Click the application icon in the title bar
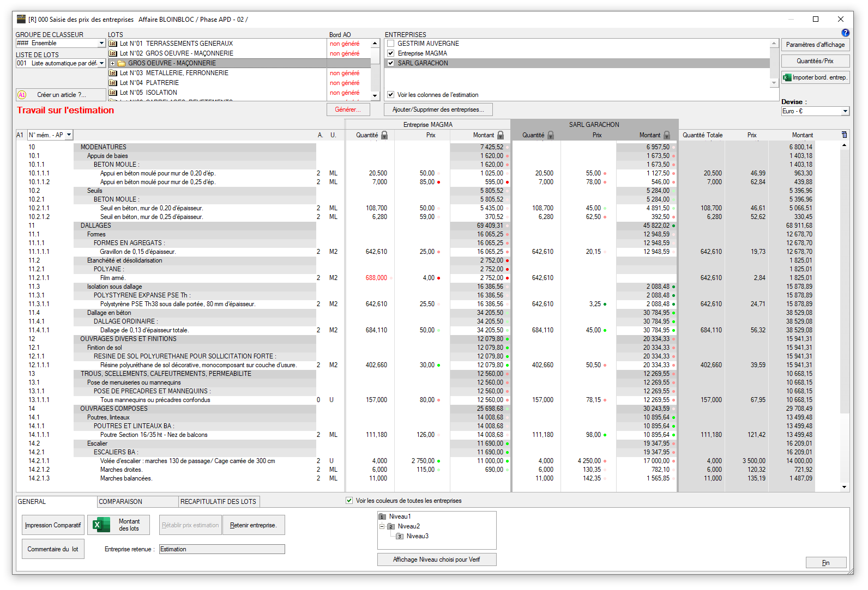The image size is (868, 590). coord(21,19)
